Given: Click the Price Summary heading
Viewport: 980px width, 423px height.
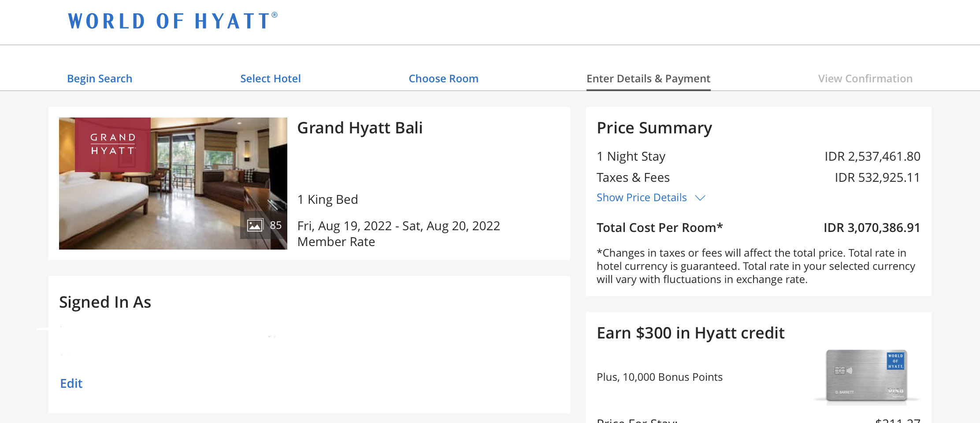Looking at the screenshot, I should click(654, 128).
